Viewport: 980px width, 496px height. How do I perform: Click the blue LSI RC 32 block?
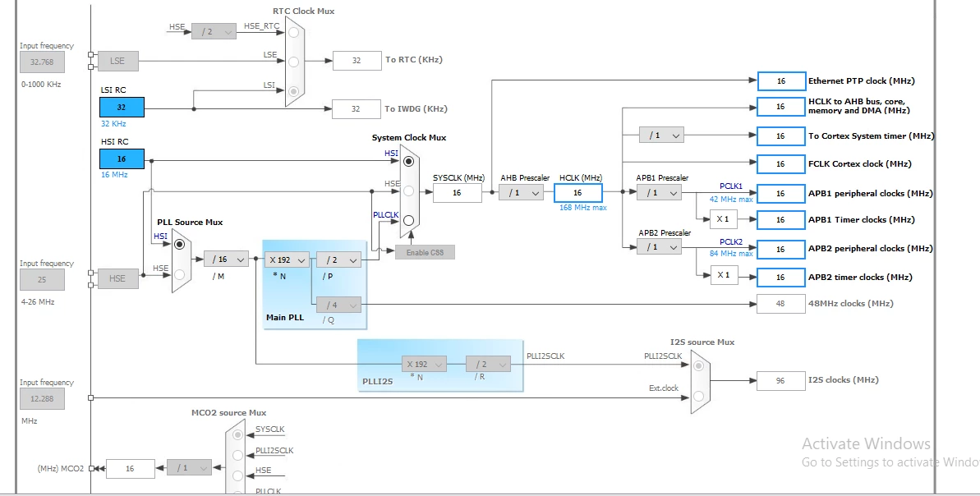point(122,107)
